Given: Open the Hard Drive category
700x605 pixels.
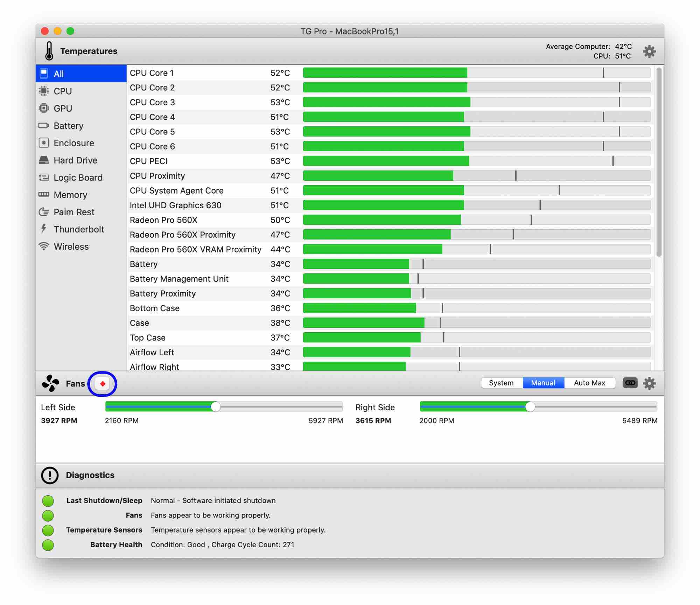Looking at the screenshot, I should click(x=75, y=160).
